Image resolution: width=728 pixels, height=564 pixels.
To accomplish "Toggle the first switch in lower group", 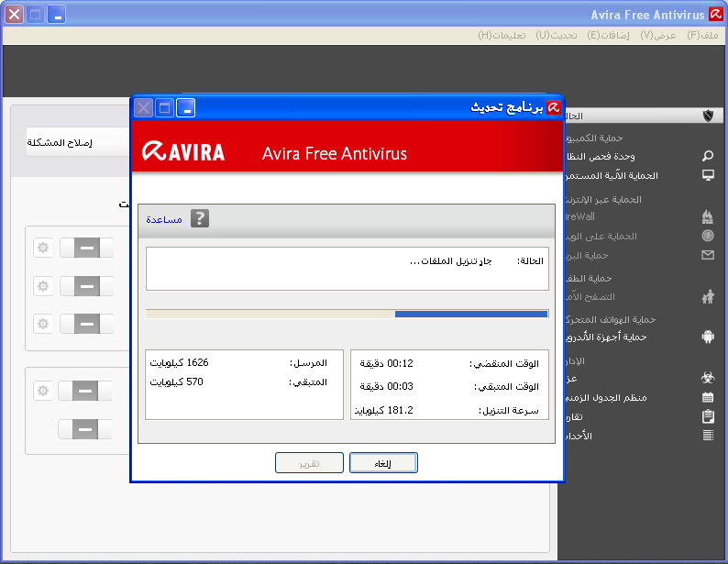I will [85, 391].
